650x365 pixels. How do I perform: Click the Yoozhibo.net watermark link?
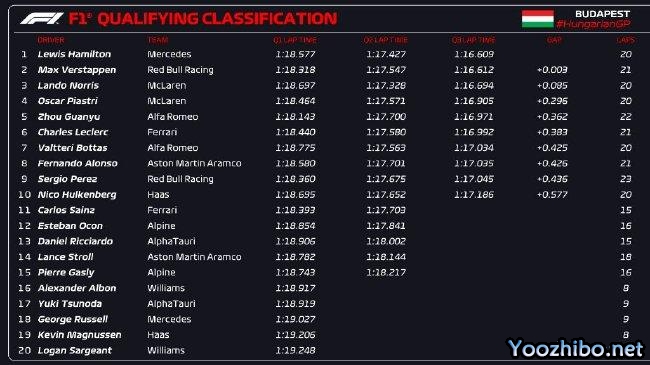576,348
